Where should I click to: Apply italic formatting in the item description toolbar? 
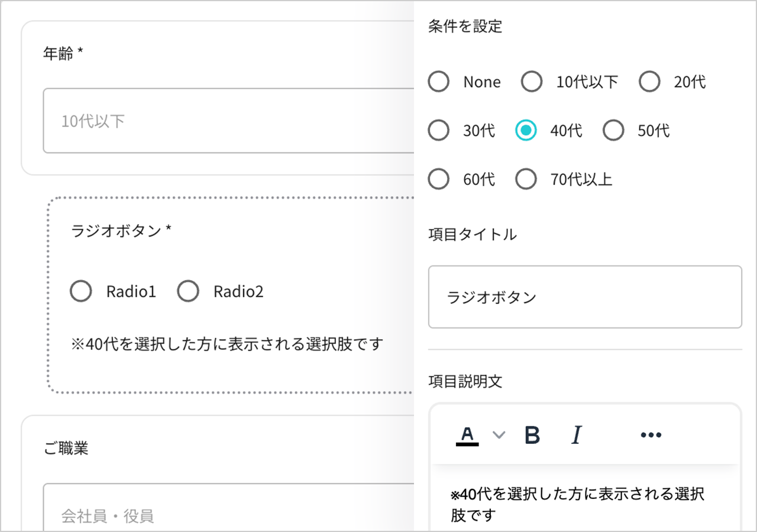coord(575,434)
